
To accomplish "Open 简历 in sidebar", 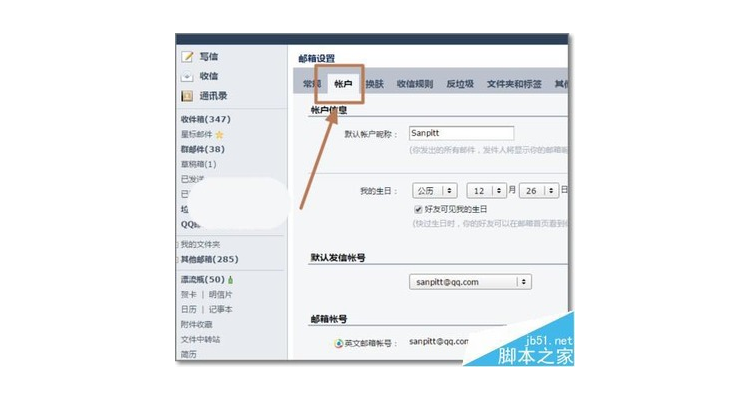I will pos(188,354).
